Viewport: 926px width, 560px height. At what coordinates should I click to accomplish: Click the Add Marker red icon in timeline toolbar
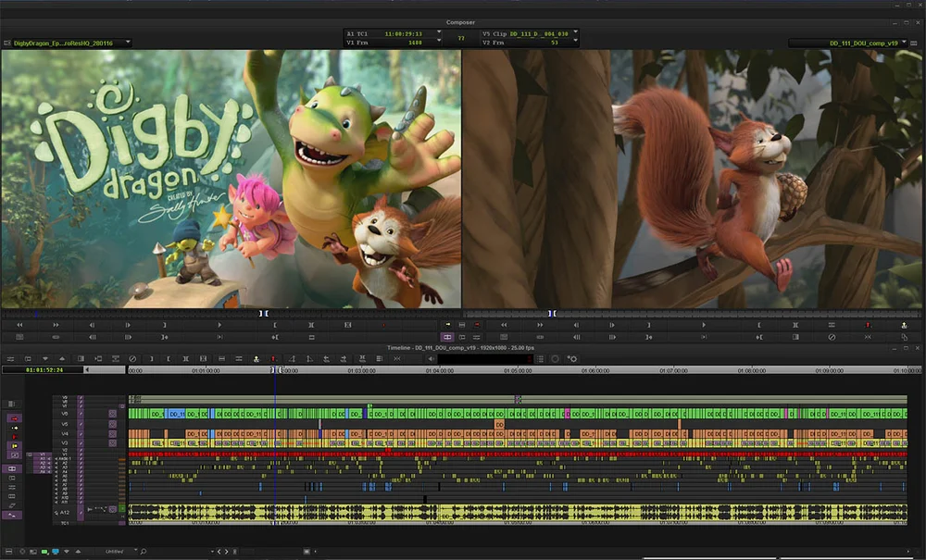point(273,359)
